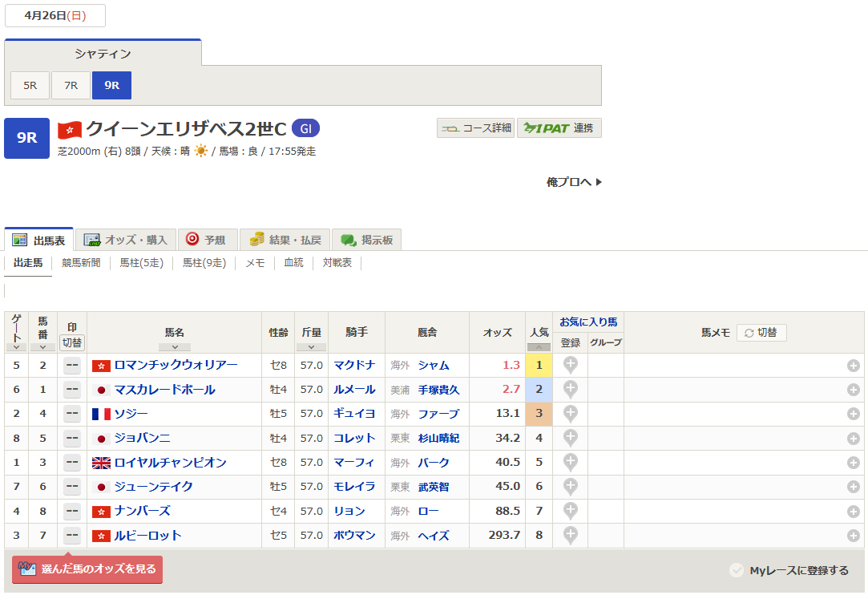Open 馬柱(5走) sub-tab
The width and height of the screenshot is (868, 595).
tap(142, 262)
